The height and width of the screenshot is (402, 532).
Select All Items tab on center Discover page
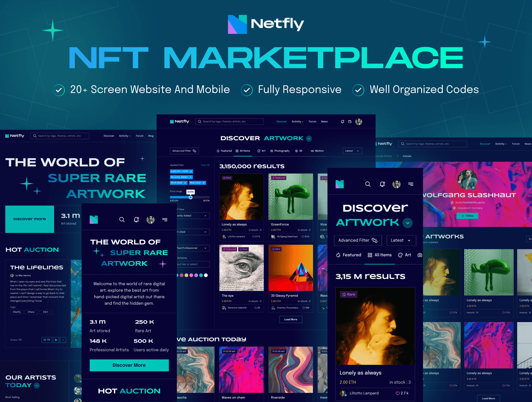(243, 151)
